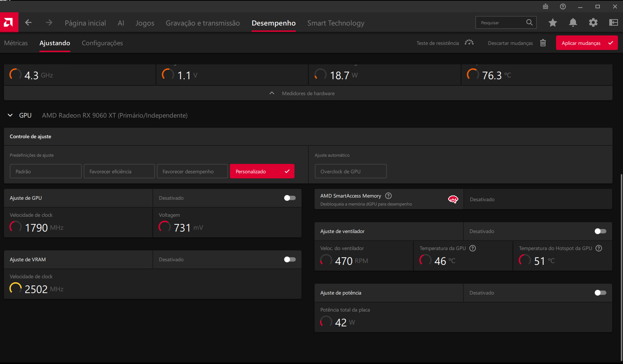Viewport: 623px width, 364px height.
Task: Click the Controle de ajuste heading
Action: click(30, 136)
